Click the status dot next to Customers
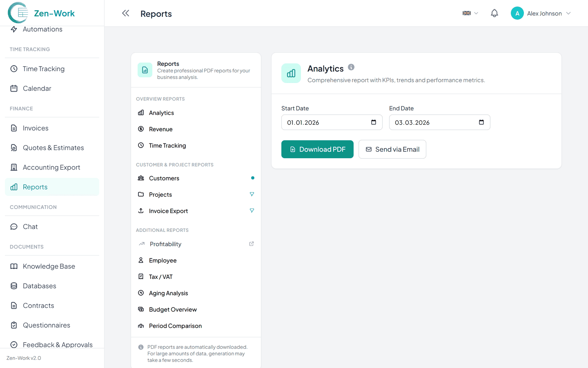Viewport: 588px width, 368px height. click(252, 178)
